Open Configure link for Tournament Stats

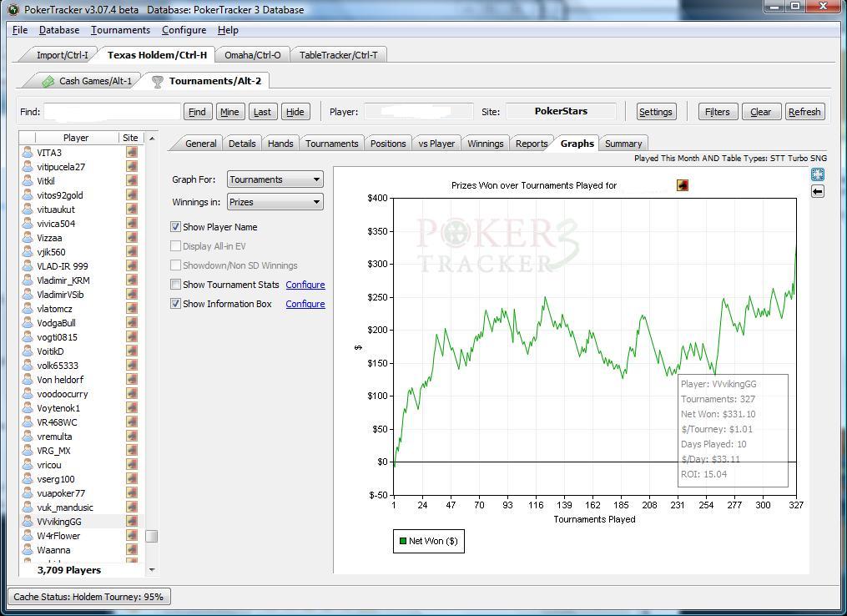point(305,285)
